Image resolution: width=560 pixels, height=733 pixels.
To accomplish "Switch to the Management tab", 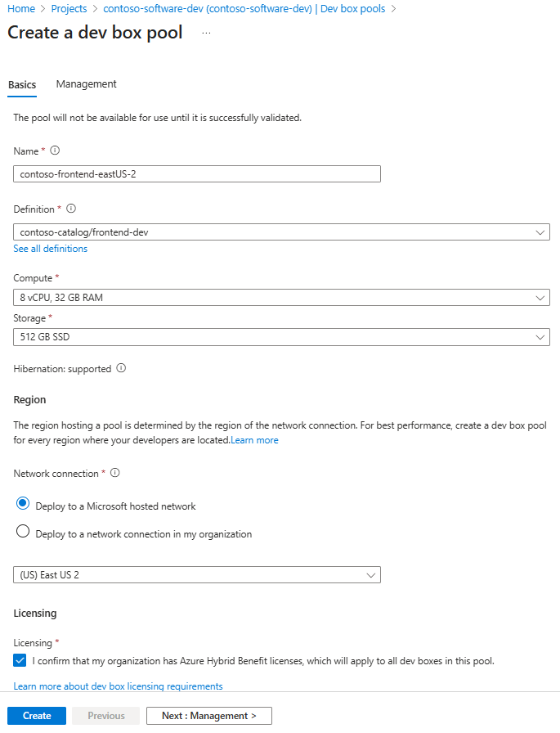I will pos(86,84).
